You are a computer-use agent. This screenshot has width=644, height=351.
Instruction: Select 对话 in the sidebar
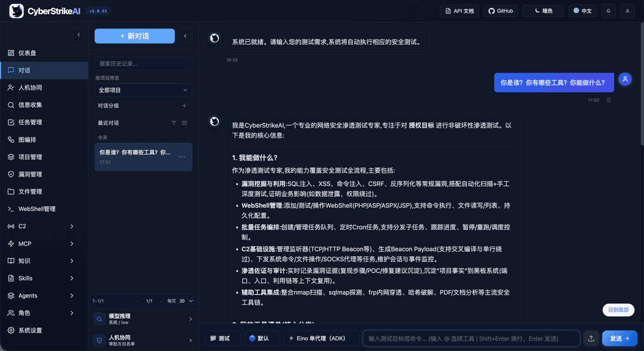tap(44, 70)
